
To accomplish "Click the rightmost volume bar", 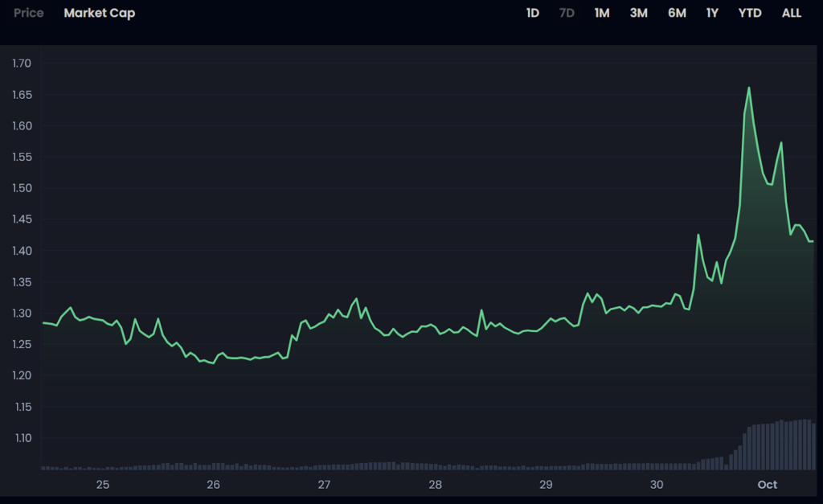I will (x=813, y=446).
